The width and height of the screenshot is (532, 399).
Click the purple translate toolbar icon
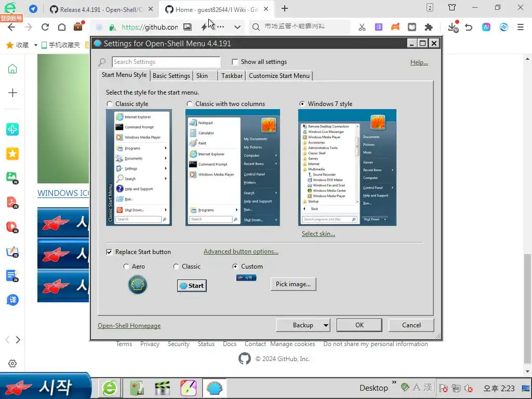click(x=379, y=27)
